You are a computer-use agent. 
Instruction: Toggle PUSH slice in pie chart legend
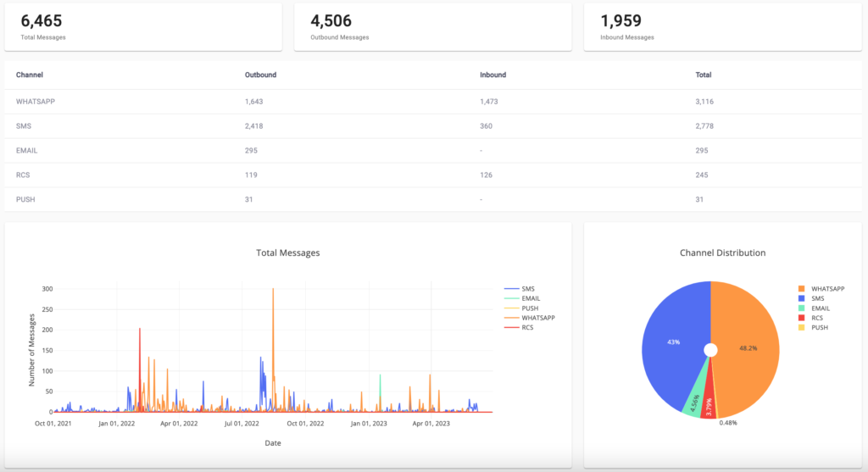point(813,328)
